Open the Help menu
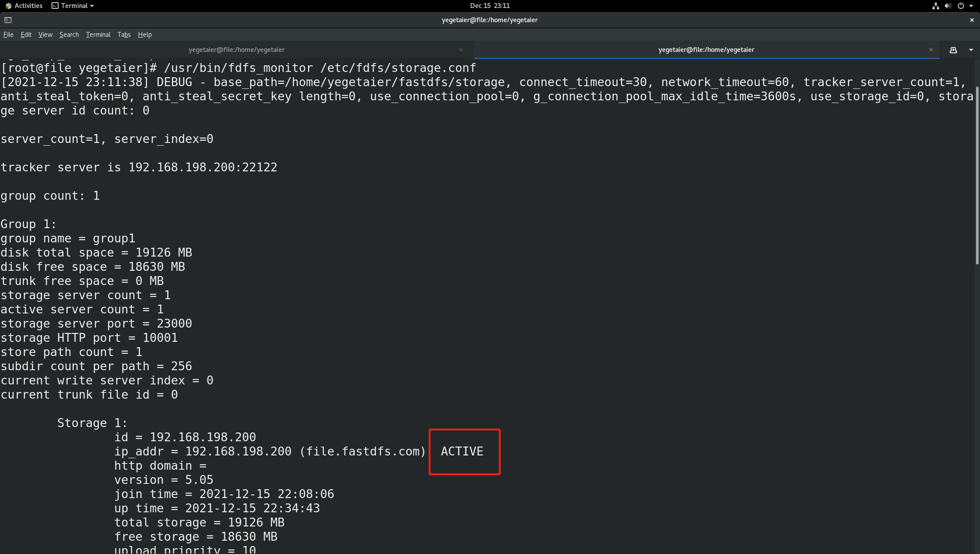Image resolution: width=980 pixels, height=554 pixels. (145, 35)
